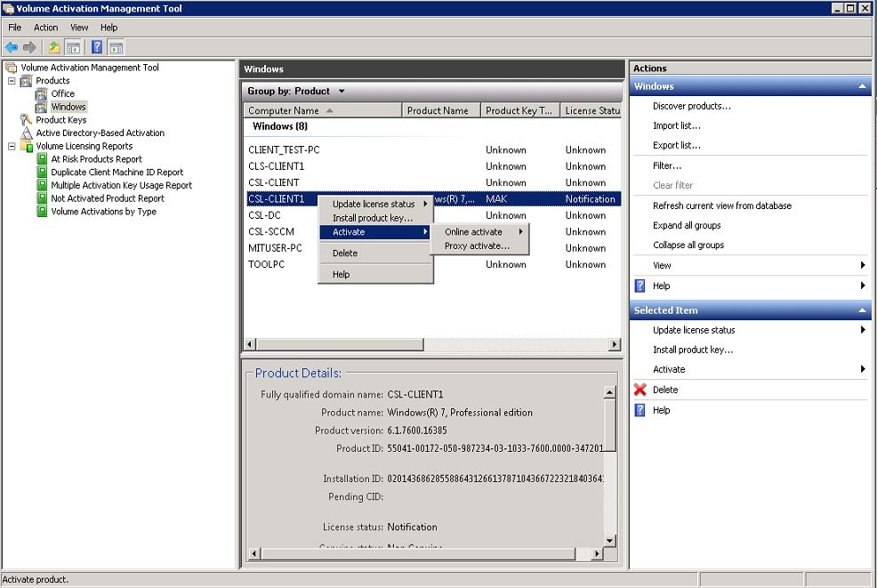
Task: Toggle Show/Hide Action Pane toolbar icon
Action: pyautogui.click(x=116, y=47)
